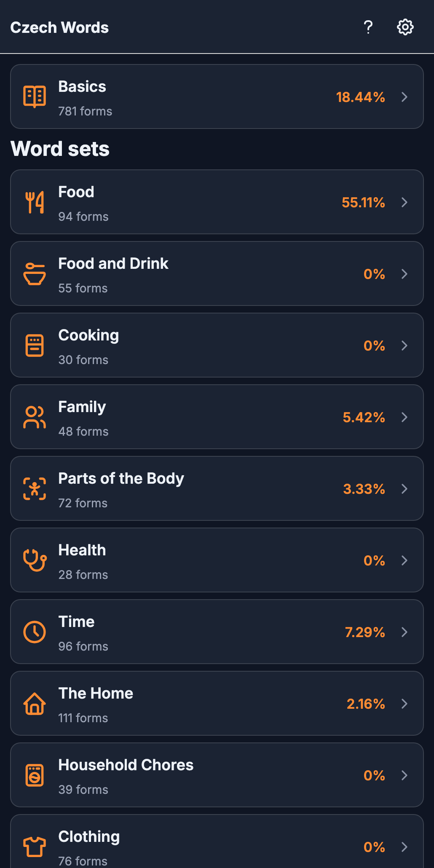Click the Food fork and knife icon
Screen dimensions: 434x868
tap(35, 202)
